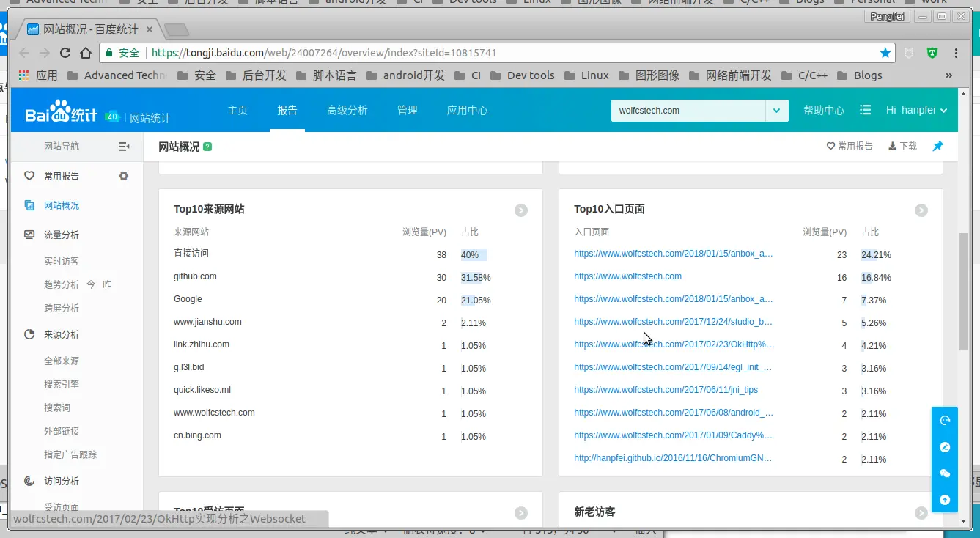Image resolution: width=980 pixels, height=538 pixels.
Task: Click the Baidu Tongji logo
Action: click(x=62, y=112)
